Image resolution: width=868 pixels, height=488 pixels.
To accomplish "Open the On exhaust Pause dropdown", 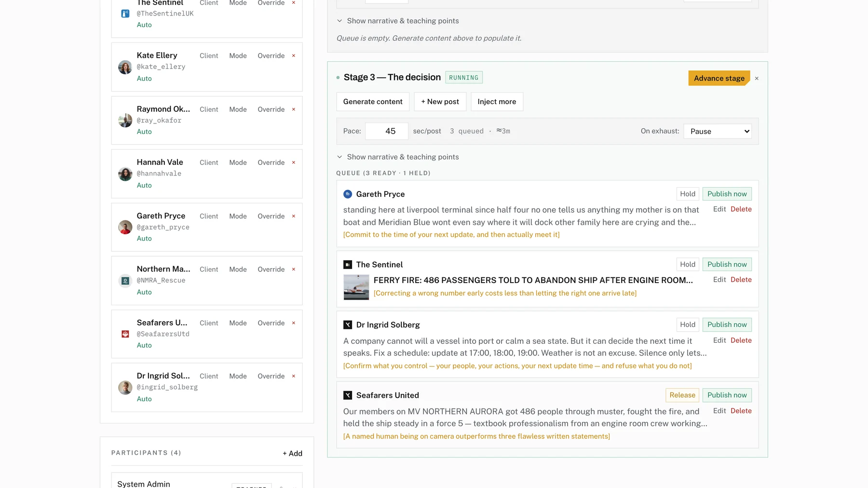I will [718, 131].
